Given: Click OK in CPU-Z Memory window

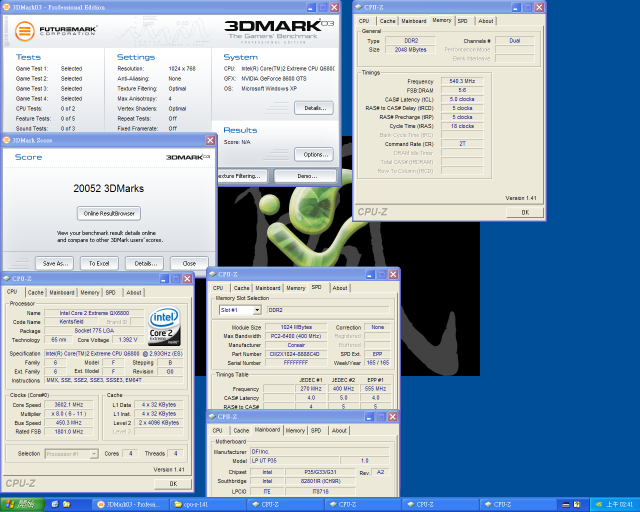Looking at the screenshot, I should pos(525,212).
